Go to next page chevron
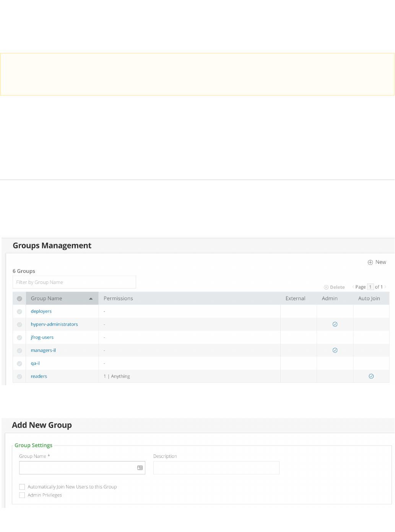 [x=385, y=287]
